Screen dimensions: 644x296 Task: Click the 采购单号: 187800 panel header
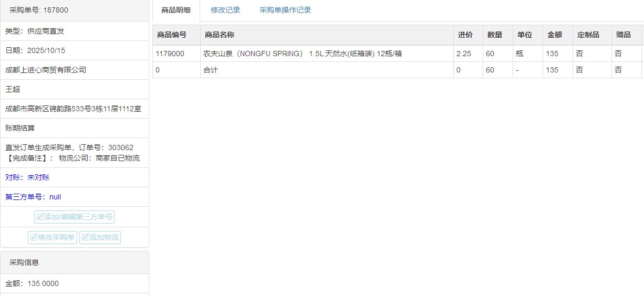[39, 10]
